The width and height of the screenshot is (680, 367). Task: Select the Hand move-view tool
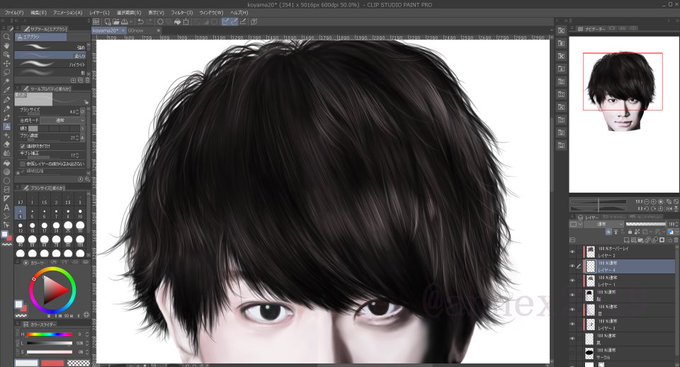7,46
